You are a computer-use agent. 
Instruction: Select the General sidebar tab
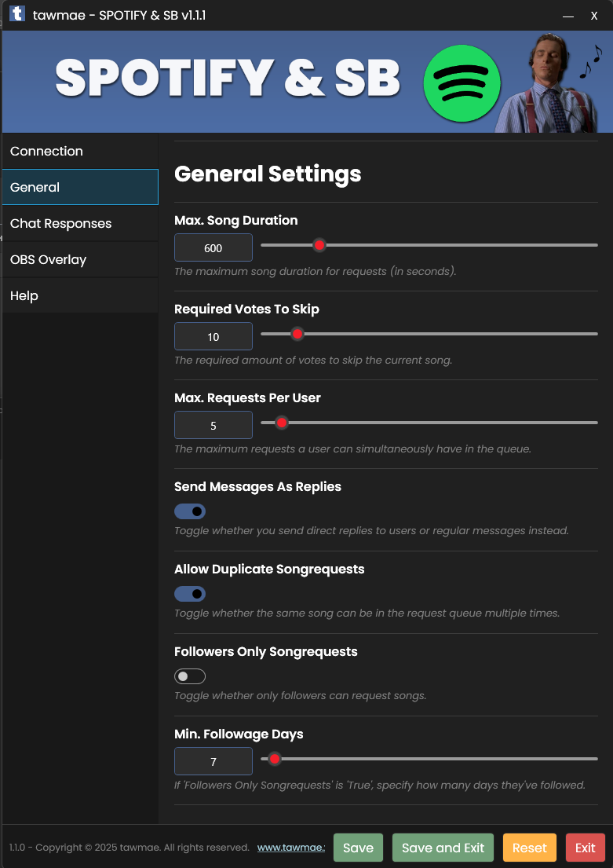click(x=80, y=187)
